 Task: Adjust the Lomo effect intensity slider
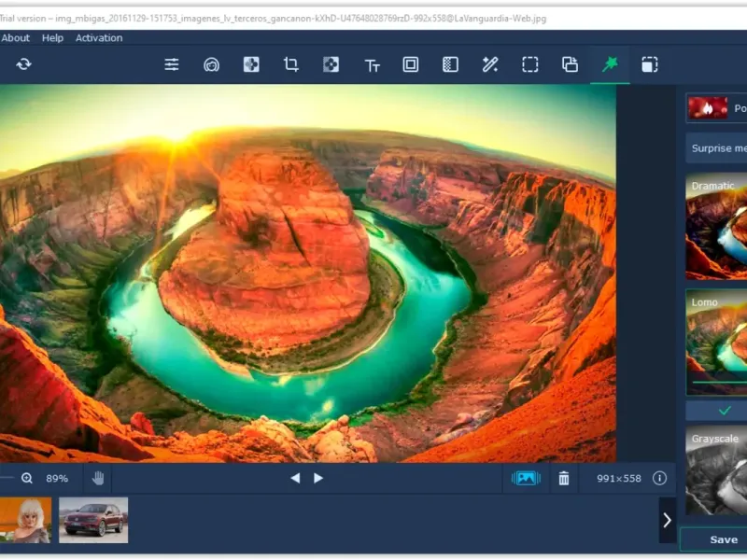[x=717, y=383]
